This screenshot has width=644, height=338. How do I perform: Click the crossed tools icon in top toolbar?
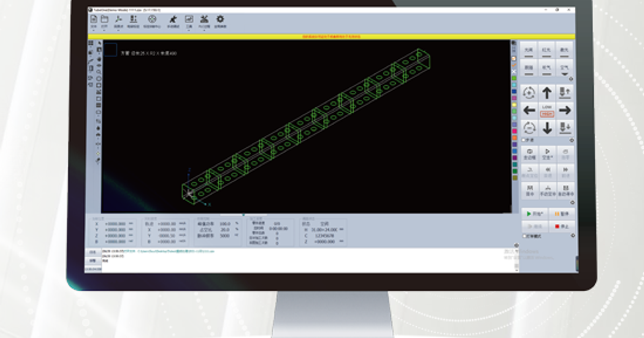[x=204, y=19]
